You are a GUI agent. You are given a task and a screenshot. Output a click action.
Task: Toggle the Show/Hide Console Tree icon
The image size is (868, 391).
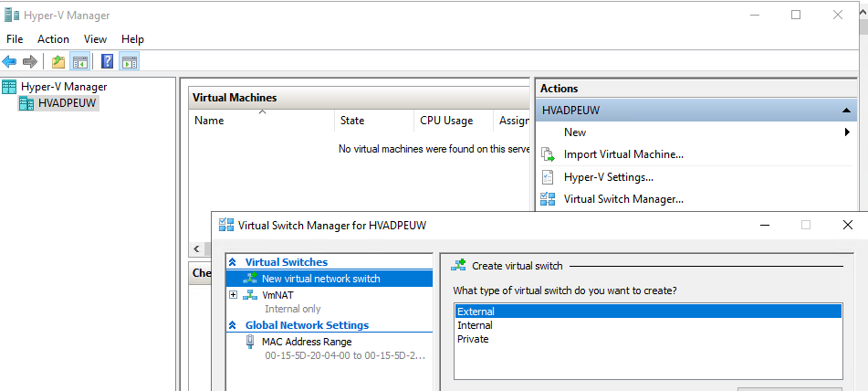point(80,61)
